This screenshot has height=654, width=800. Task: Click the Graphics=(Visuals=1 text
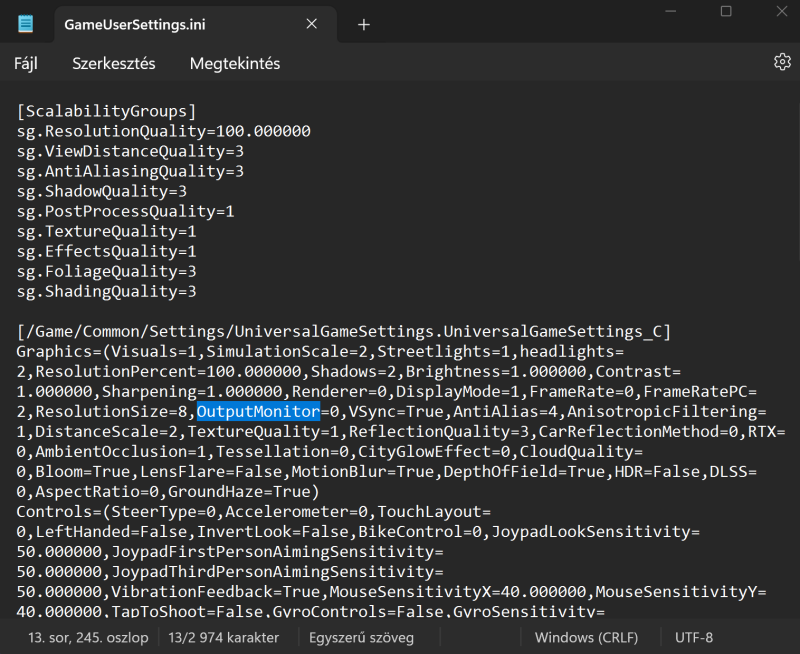(x=107, y=351)
